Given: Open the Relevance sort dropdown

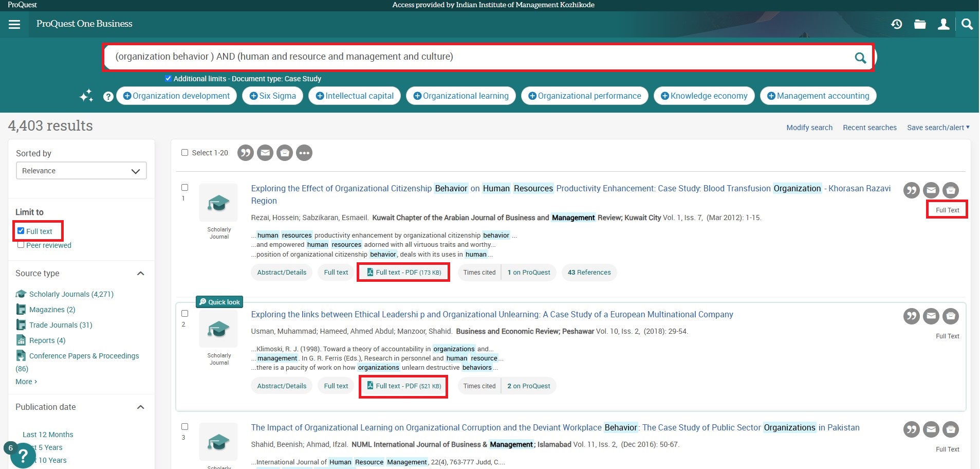Looking at the screenshot, I should click(x=81, y=171).
